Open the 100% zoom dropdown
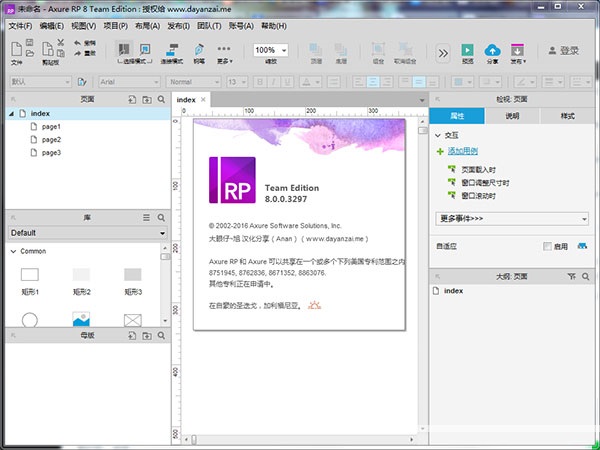Image resolution: width=600 pixels, height=450 pixels. [284, 50]
